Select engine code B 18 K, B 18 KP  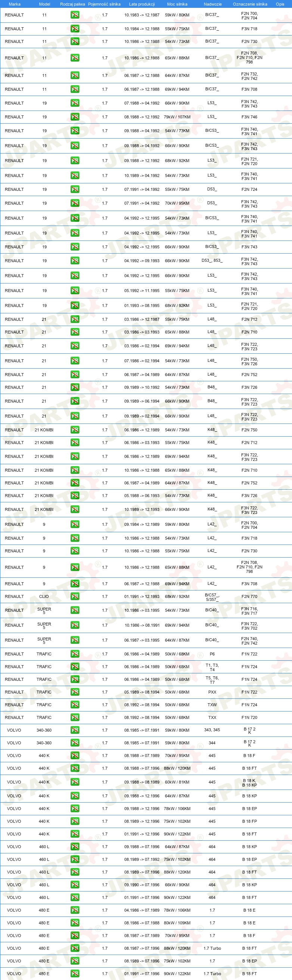249,782
